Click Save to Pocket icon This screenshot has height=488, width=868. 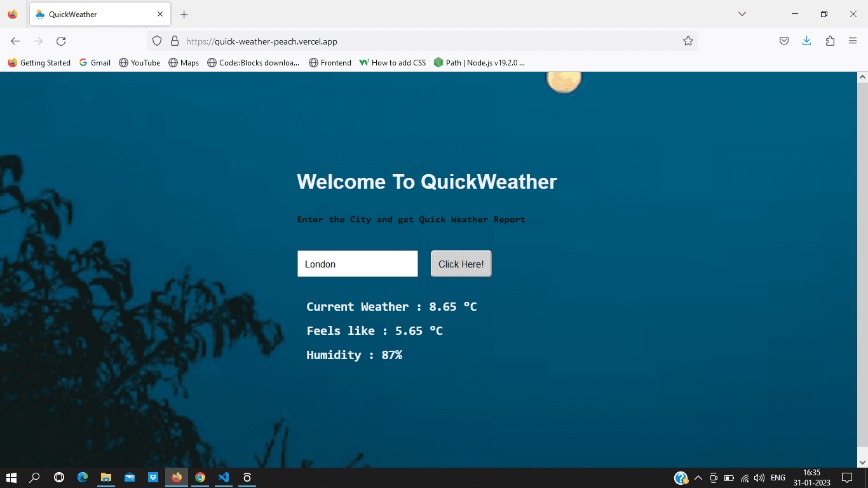click(x=784, y=41)
